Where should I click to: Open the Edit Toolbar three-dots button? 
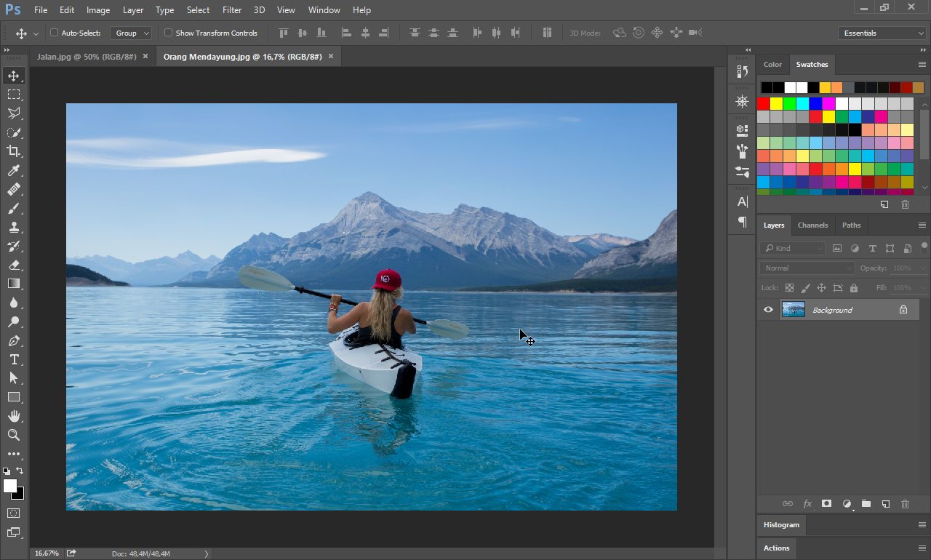pyautogui.click(x=14, y=455)
